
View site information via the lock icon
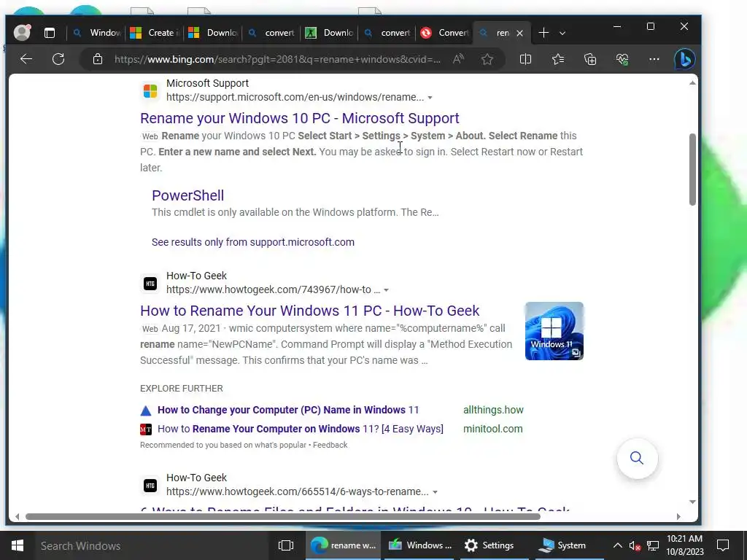(98, 59)
